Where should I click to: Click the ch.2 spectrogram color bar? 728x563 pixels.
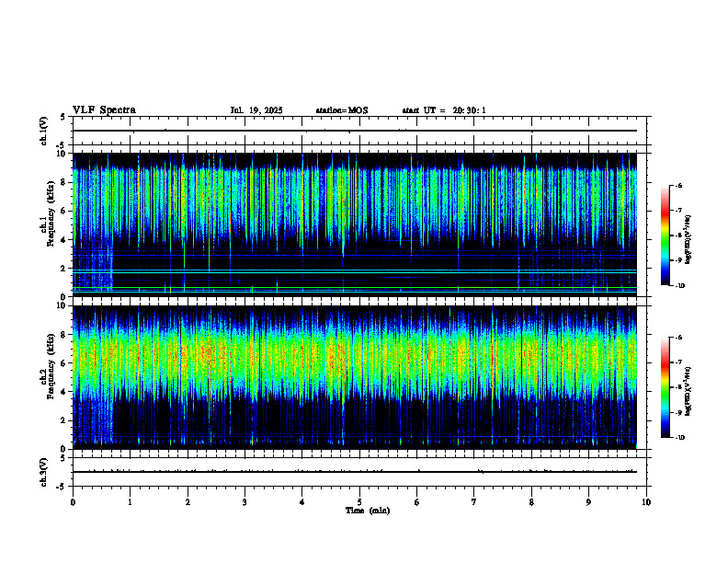(x=665, y=387)
